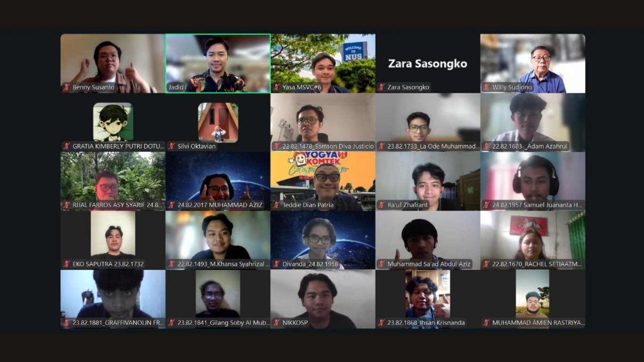
Task: Click muted mic icon beside Teddie Dian Patria
Action: (x=277, y=205)
